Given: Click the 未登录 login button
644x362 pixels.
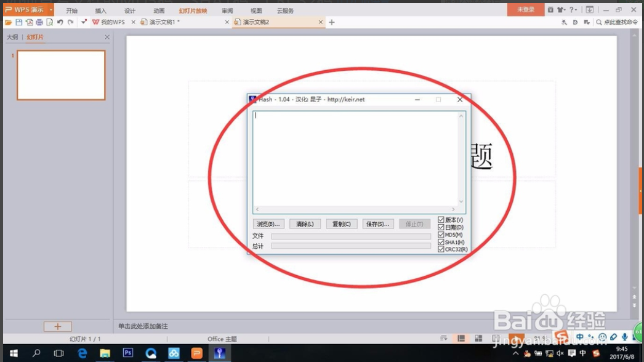Looking at the screenshot, I should point(526,9).
